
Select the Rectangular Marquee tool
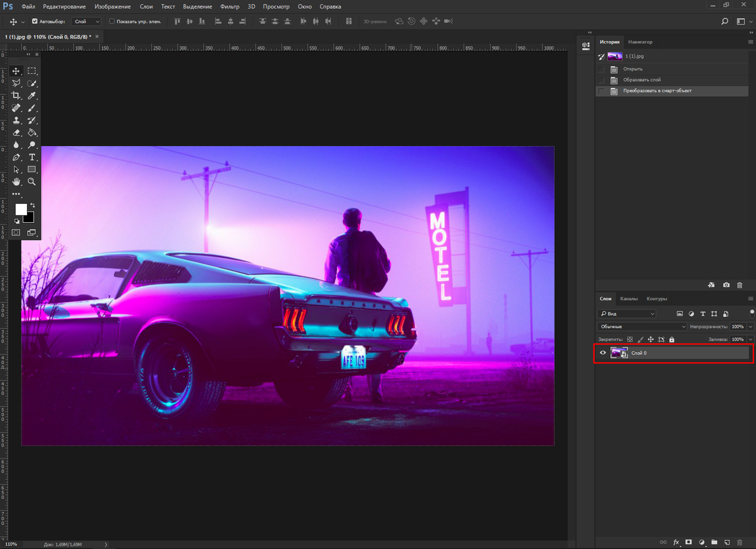(x=31, y=71)
